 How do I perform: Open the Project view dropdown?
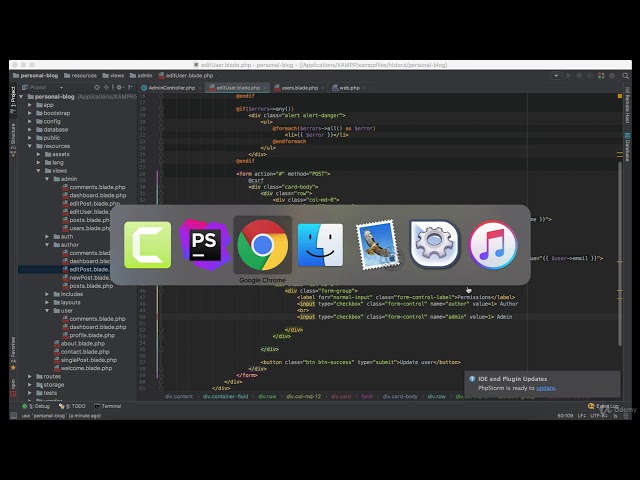pyautogui.click(x=46, y=87)
